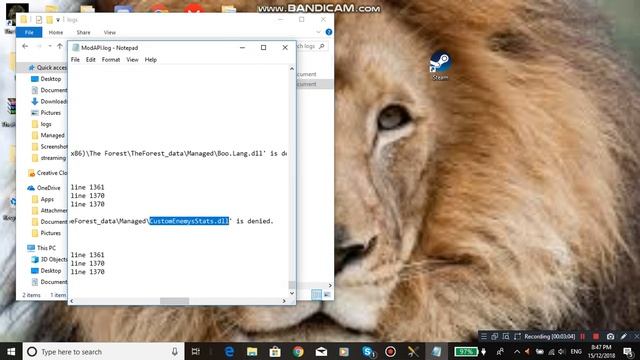Switch to Explorer's View ribbon tab
The height and width of the screenshot is (360, 640).
110,32
